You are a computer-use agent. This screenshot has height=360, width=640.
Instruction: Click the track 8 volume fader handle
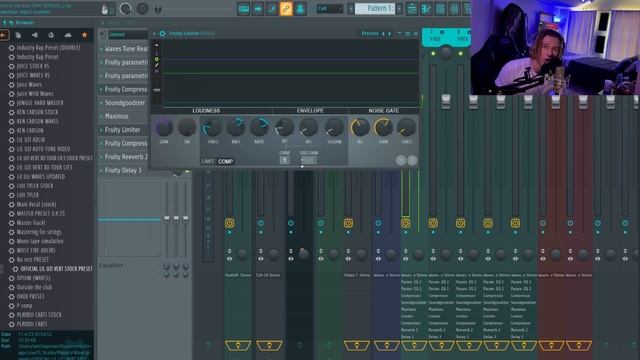pos(473,101)
